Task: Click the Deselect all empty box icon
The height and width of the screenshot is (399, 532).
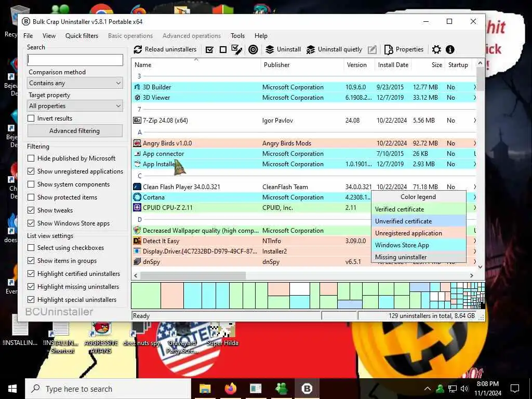Action: tap(223, 49)
